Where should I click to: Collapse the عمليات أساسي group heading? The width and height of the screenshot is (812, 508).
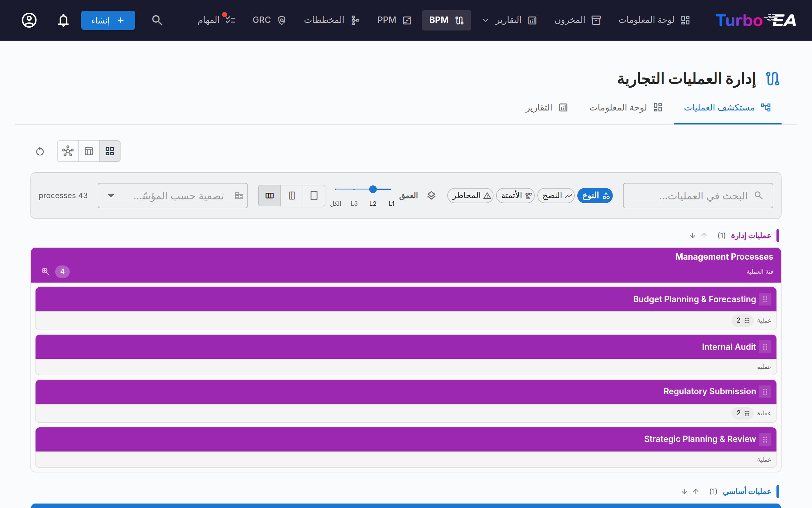pos(747,492)
